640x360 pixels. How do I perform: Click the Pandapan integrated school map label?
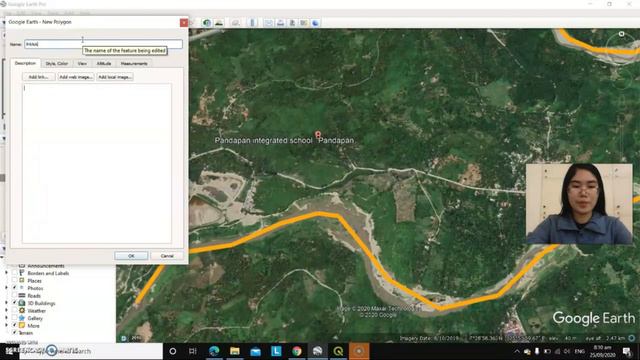tap(263, 140)
